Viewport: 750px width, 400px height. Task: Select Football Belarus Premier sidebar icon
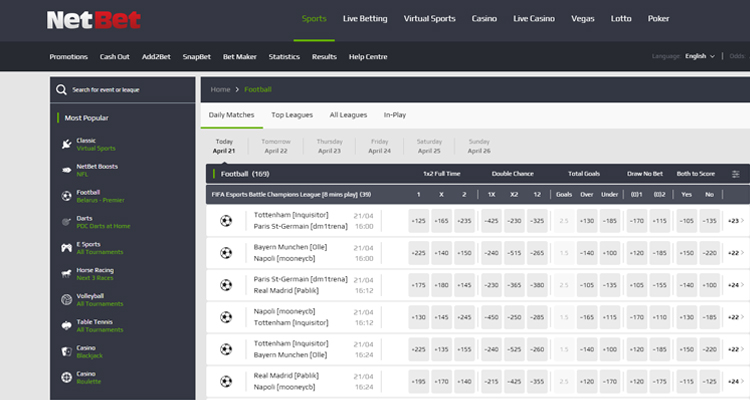[66, 196]
